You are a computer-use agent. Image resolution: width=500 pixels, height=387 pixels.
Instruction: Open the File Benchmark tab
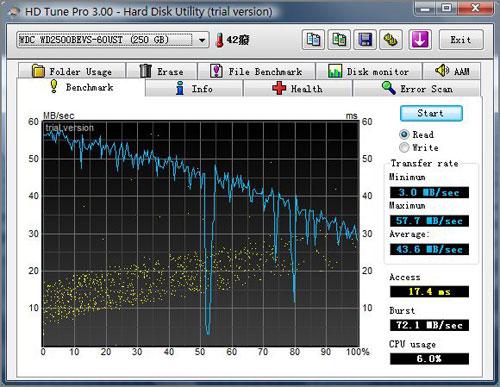(256, 71)
